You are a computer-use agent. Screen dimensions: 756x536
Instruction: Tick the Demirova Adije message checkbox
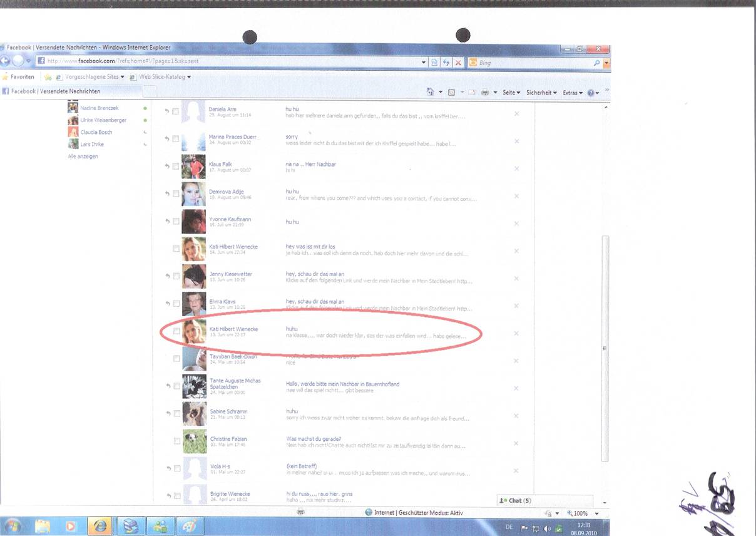(176, 194)
